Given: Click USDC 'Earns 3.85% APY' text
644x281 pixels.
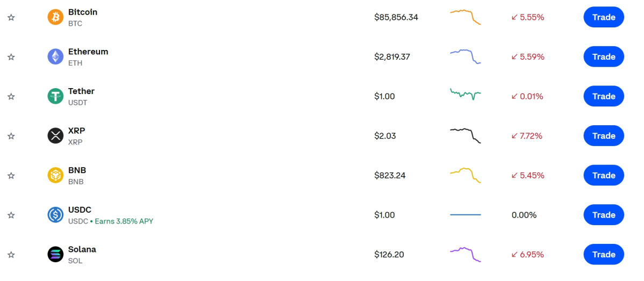Looking at the screenshot, I should point(124,221).
